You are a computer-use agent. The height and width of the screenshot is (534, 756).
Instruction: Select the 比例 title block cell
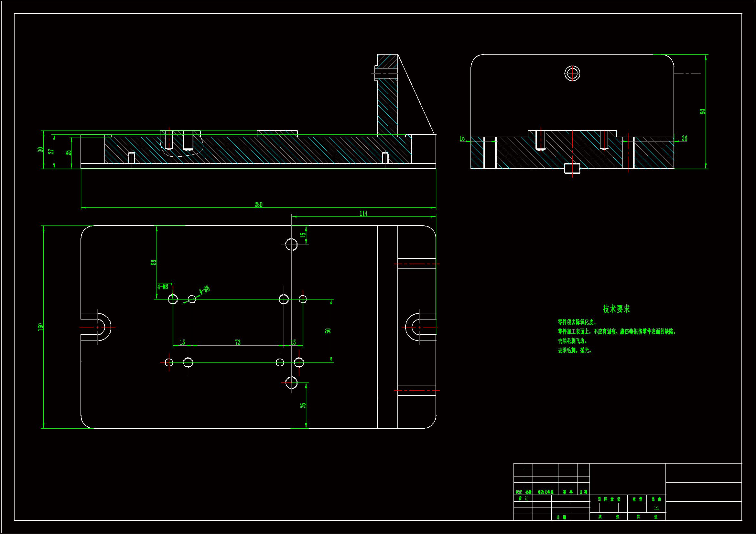coord(656,499)
